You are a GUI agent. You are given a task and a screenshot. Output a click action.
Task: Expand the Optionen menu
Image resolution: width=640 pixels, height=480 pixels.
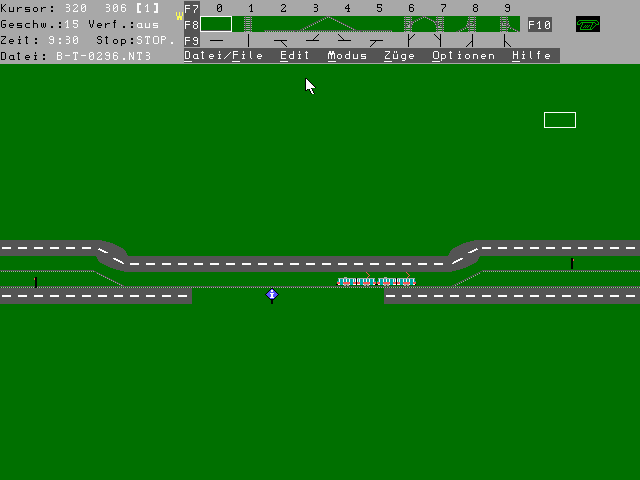463,56
